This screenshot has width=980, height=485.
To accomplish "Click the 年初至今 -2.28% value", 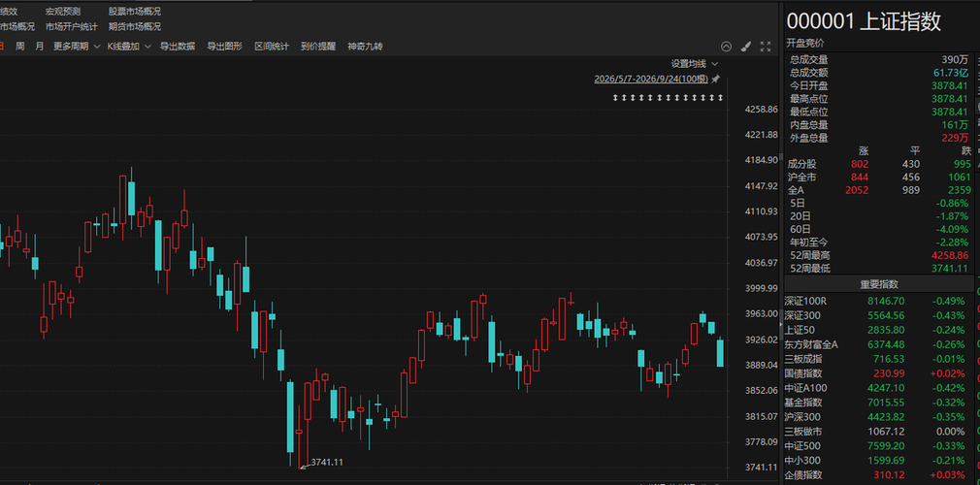I will [x=953, y=242].
